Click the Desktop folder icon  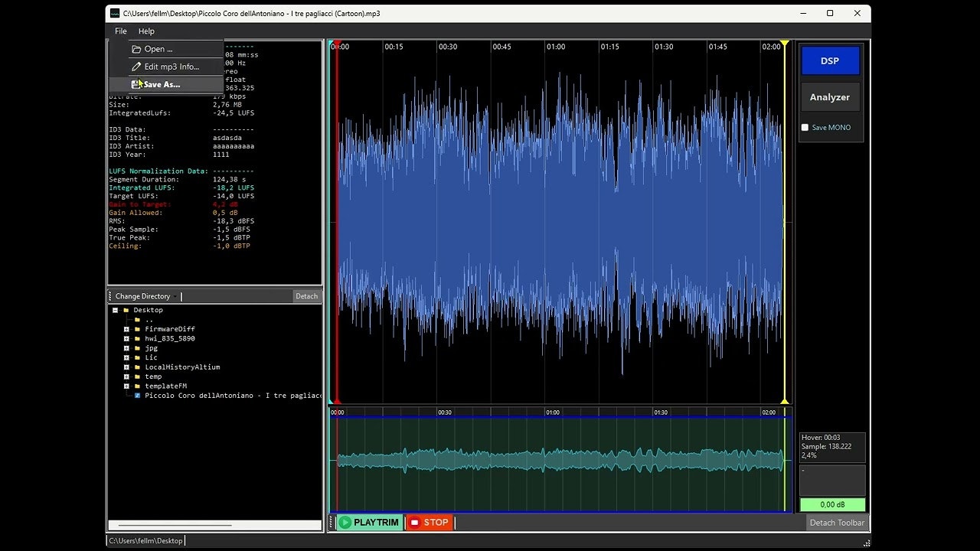(x=126, y=310)
